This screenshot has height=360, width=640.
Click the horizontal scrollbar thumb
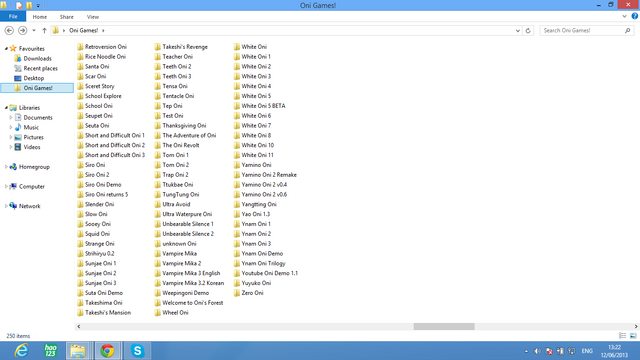pos(444,327)
